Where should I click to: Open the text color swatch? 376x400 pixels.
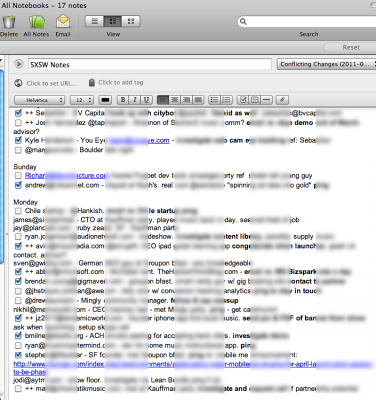106,100
